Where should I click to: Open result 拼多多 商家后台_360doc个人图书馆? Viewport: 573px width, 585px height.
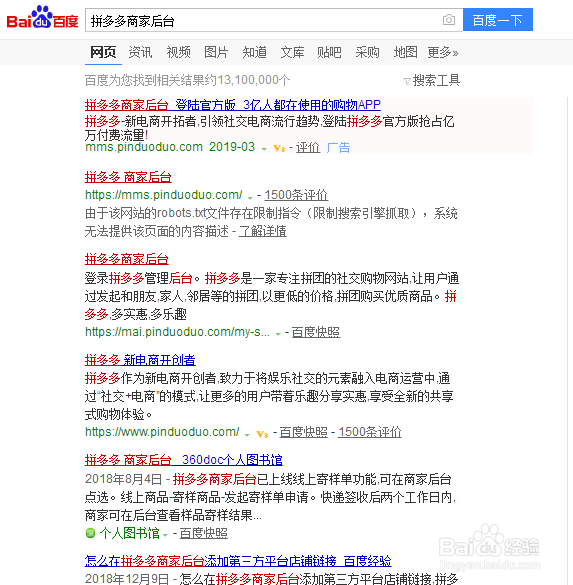pyautogui.click(x=184, y=460)
